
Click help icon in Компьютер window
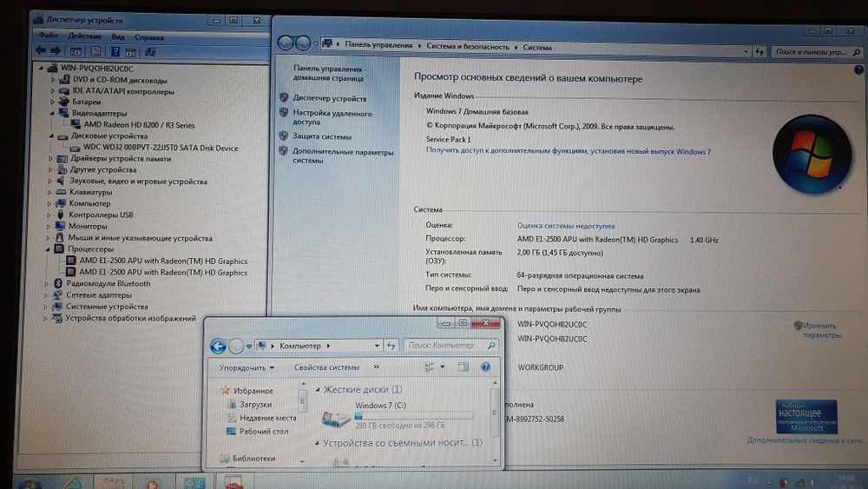point(485,367)
